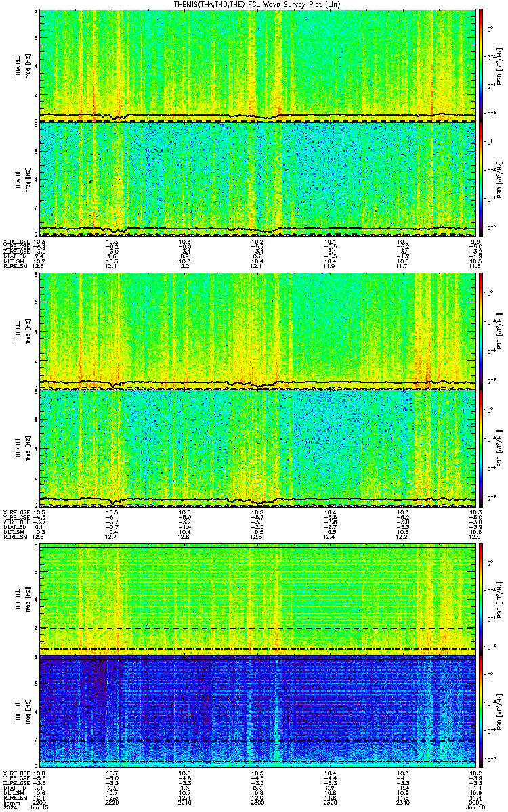Click the color bar beside the THE B-parallel panel
508x812 pixels.
pos(481,713)
